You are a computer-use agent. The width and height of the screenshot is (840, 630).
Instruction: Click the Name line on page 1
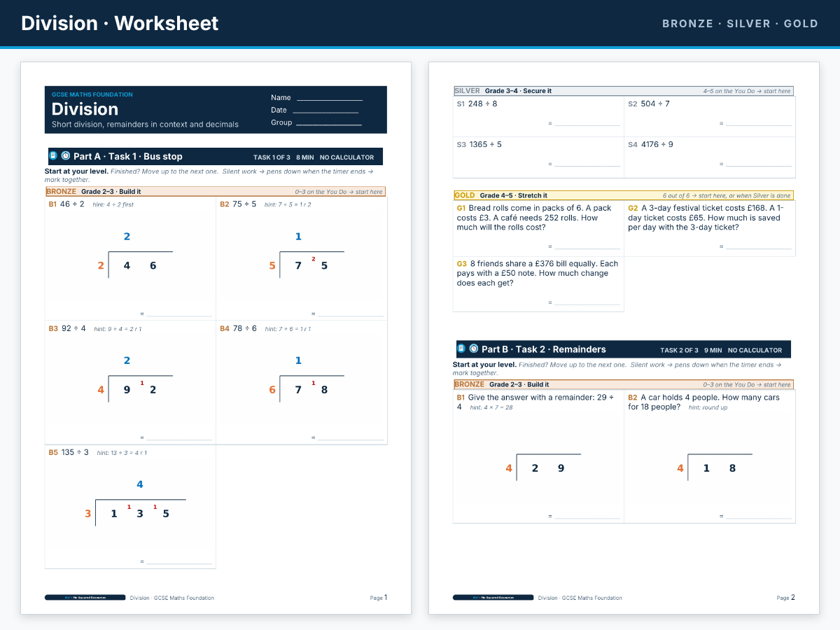pos(330,101)
